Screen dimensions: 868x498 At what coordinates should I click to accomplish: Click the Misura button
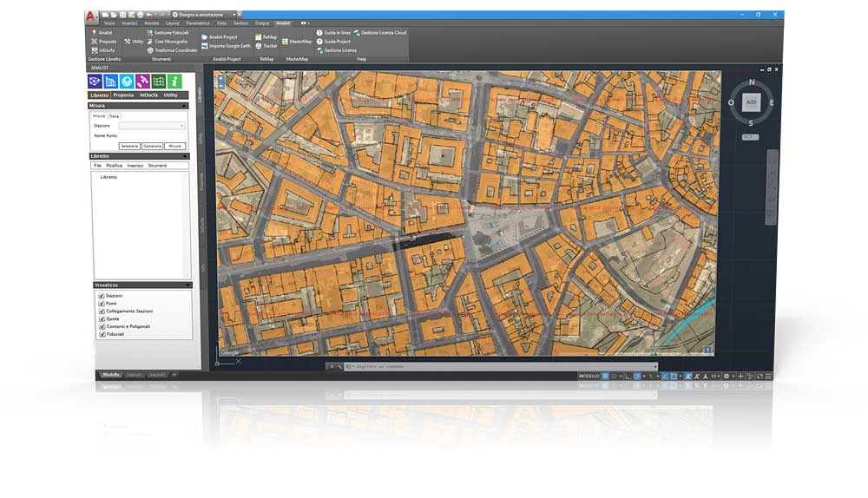click(x=175, y=146)
